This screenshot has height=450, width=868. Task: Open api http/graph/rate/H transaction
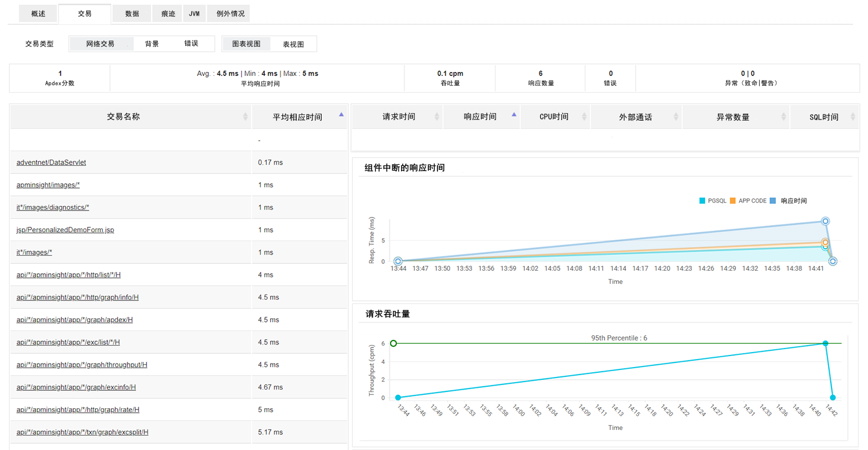78,410
